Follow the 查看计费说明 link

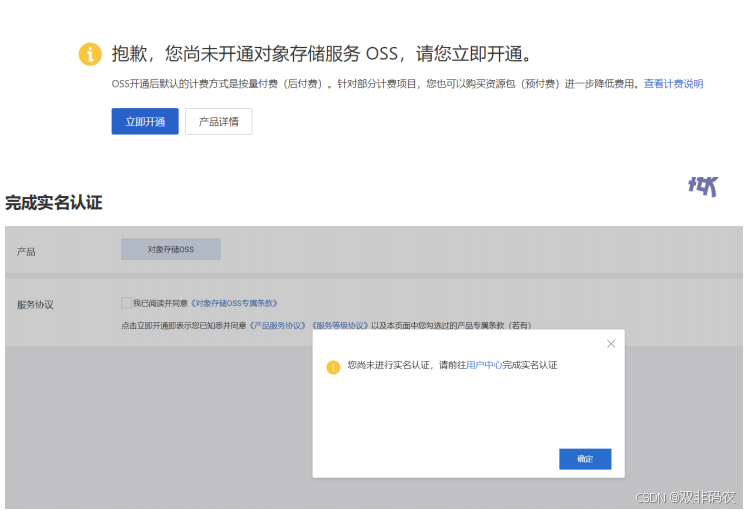[x=673, y=84]
